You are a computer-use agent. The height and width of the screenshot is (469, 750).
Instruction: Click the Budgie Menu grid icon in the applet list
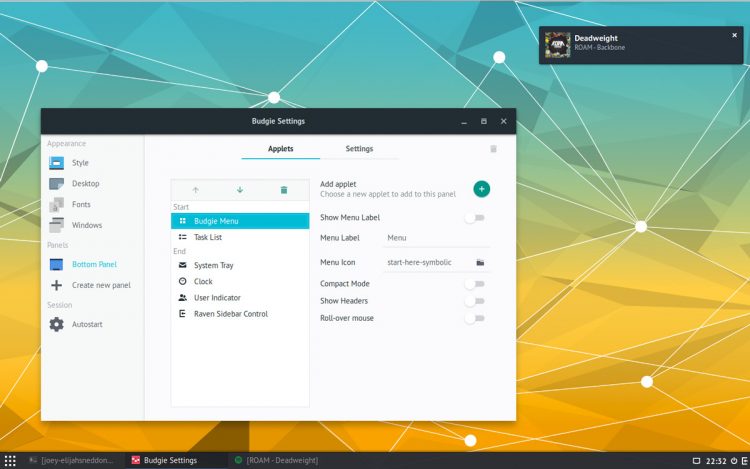pyautogui.click(x=182, y=221)
